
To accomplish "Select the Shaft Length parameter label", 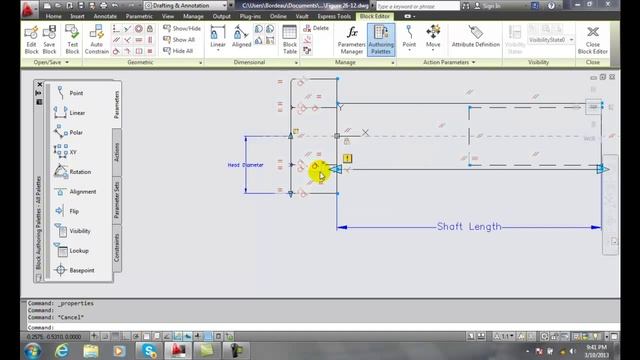I will 469,227.
